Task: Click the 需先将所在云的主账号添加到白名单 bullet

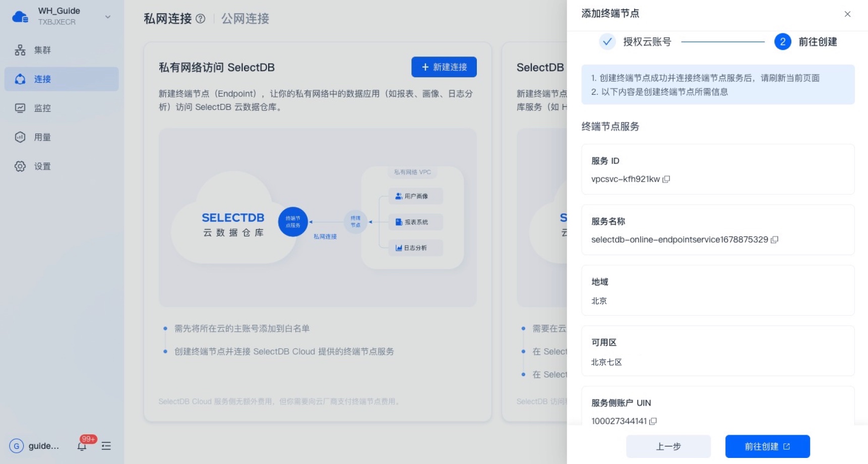Action: click(x=242, y=329)
